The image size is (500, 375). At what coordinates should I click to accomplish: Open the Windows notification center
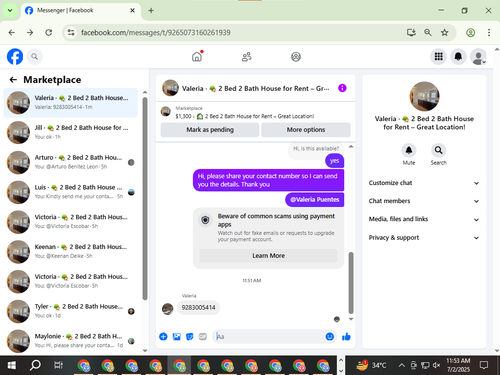(x=484, y=365)
